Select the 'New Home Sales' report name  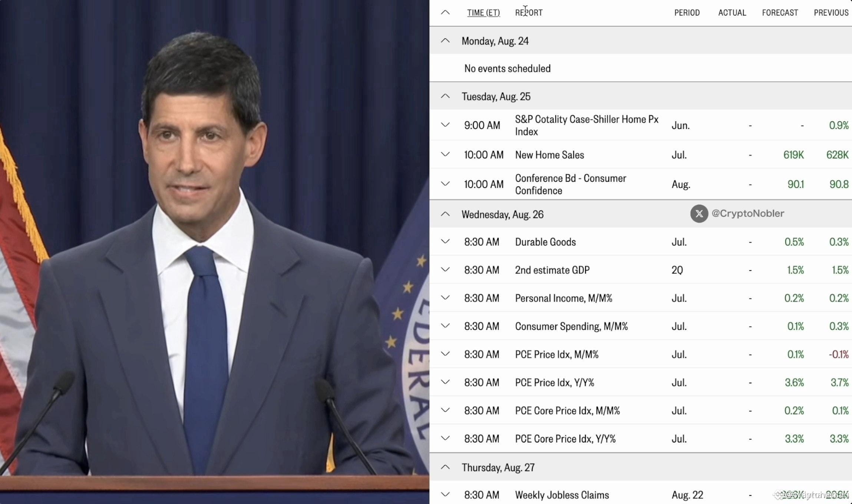[549, 155]
